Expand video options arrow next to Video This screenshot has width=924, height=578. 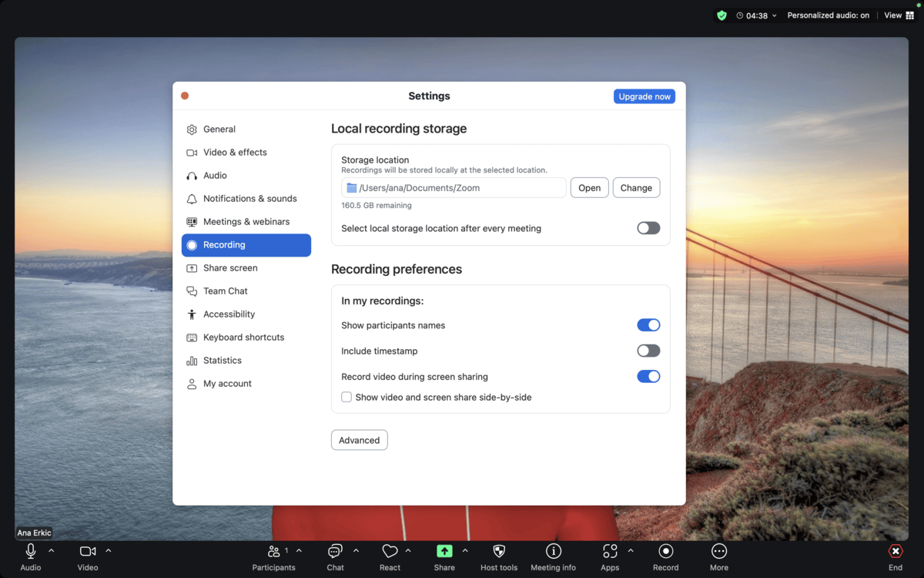[109, 550]
